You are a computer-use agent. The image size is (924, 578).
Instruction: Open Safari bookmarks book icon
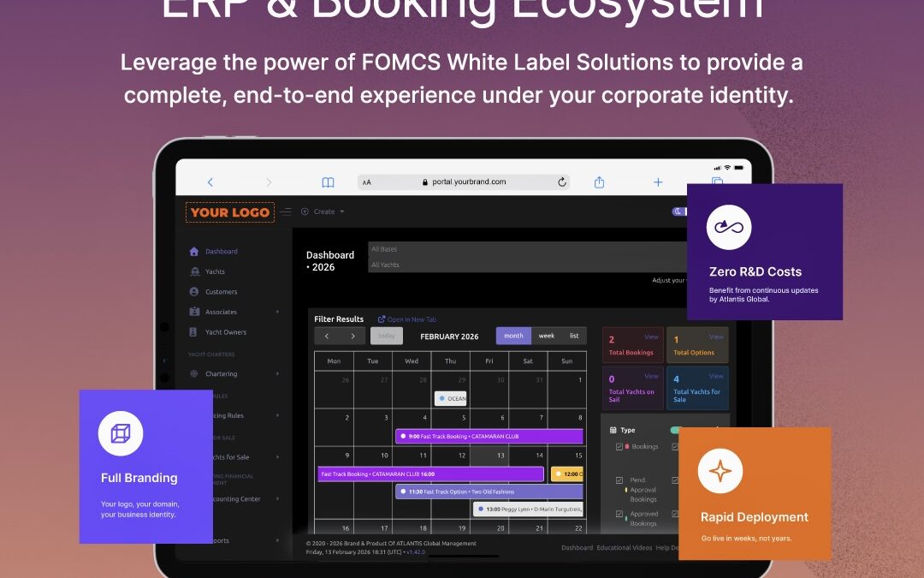click(329, 182)
